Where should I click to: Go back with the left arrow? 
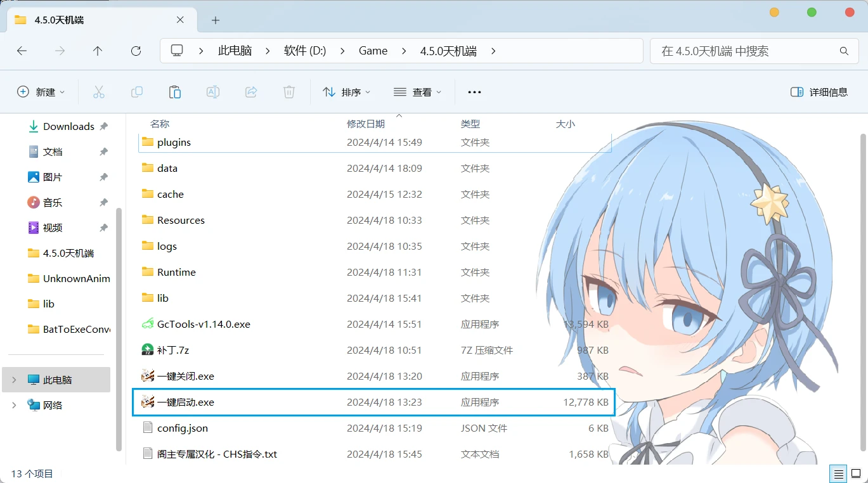tap(22, 51)
